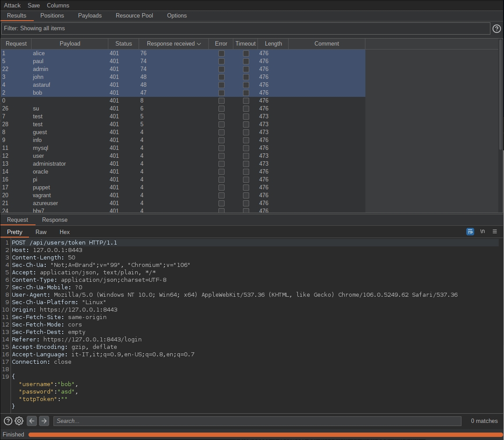This screenshot has height=440, width=504.
Task: Go to previous search match arrow
Action: tap(32, 421)
